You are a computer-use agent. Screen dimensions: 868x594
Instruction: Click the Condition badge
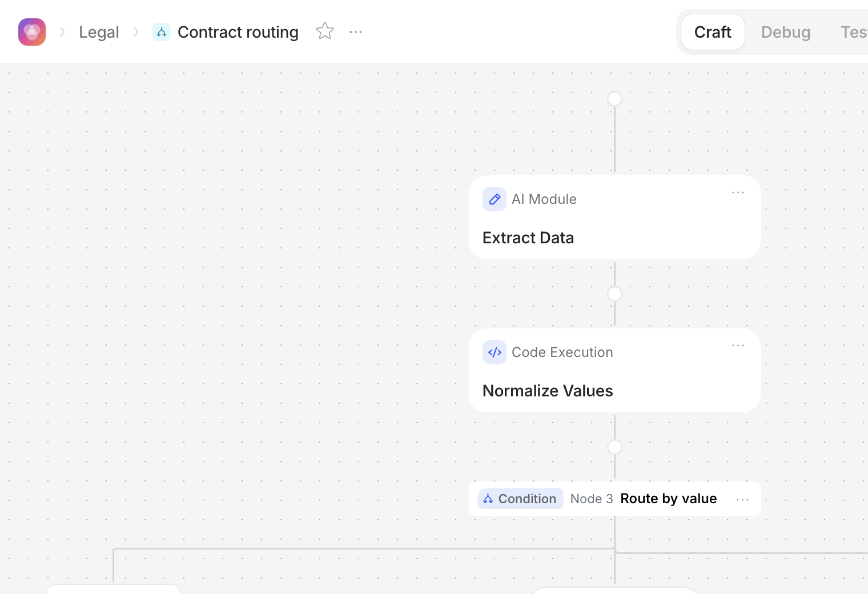[520, 499]
